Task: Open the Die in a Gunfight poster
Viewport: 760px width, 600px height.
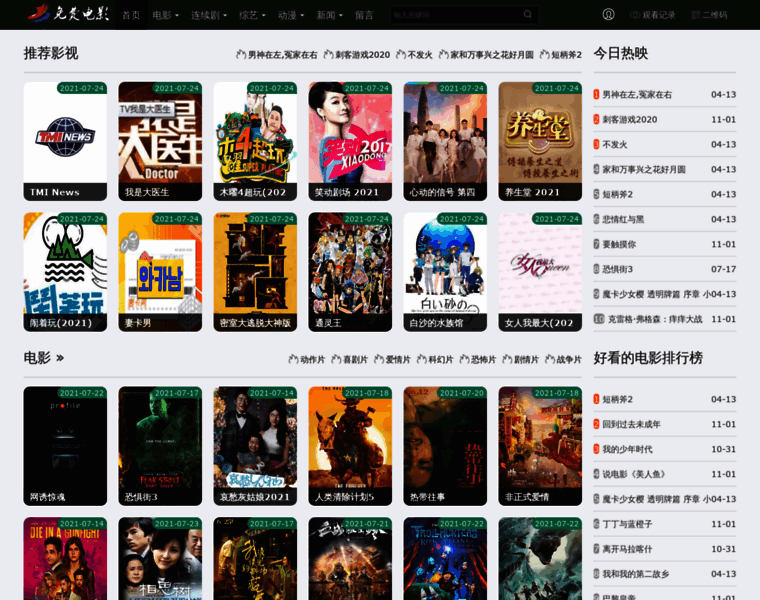Action: pyautogui.click(x=65, y=558)
